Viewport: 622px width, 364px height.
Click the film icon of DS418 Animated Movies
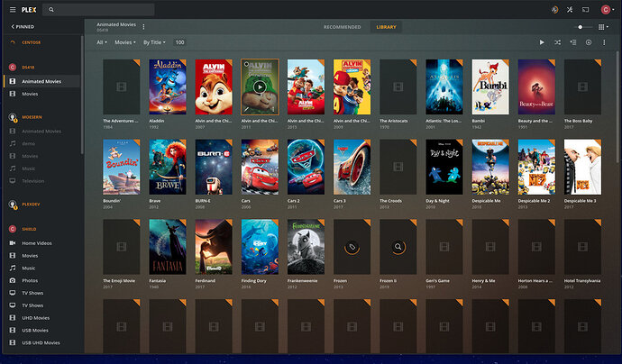coord(13,81)
